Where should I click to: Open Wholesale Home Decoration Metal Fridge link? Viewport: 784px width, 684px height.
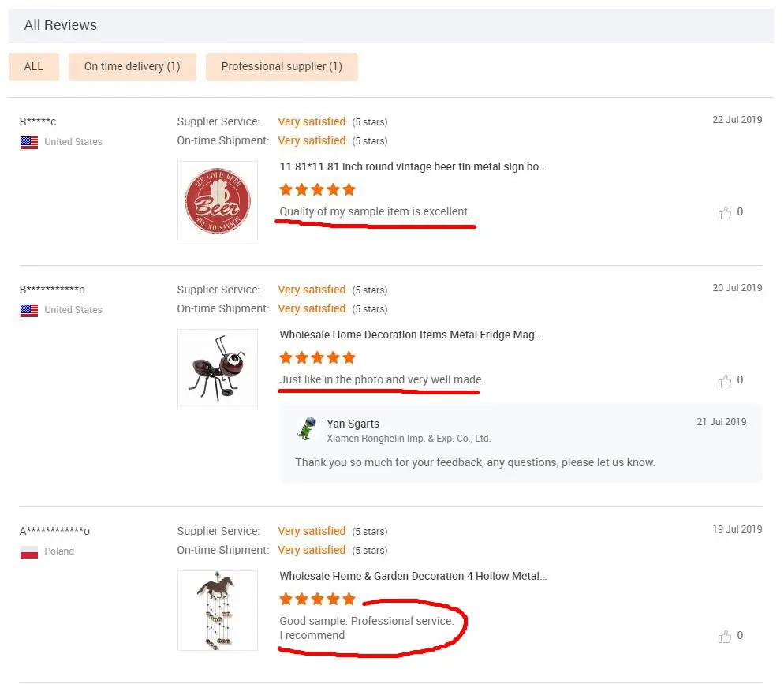[410, 335]
